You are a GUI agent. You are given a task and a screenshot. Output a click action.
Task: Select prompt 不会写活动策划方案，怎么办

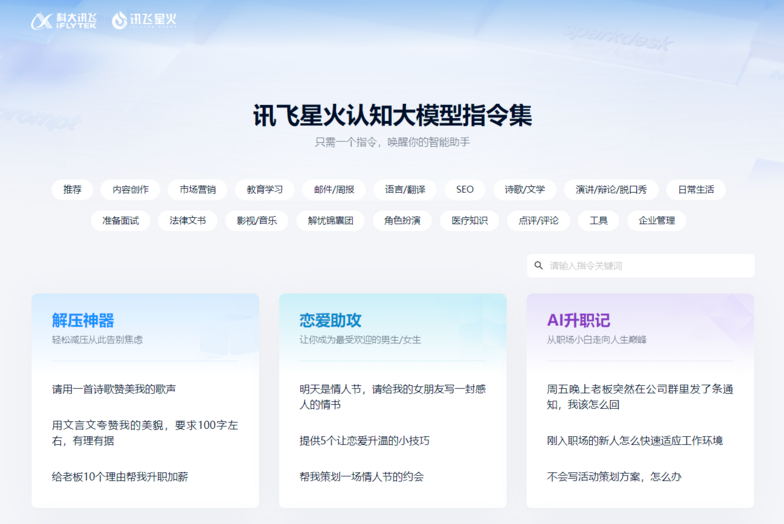[x=614, y=477]
